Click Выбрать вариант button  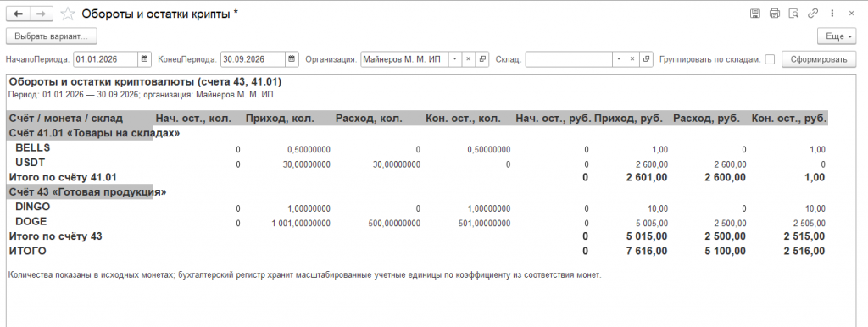tap(52, 36)
